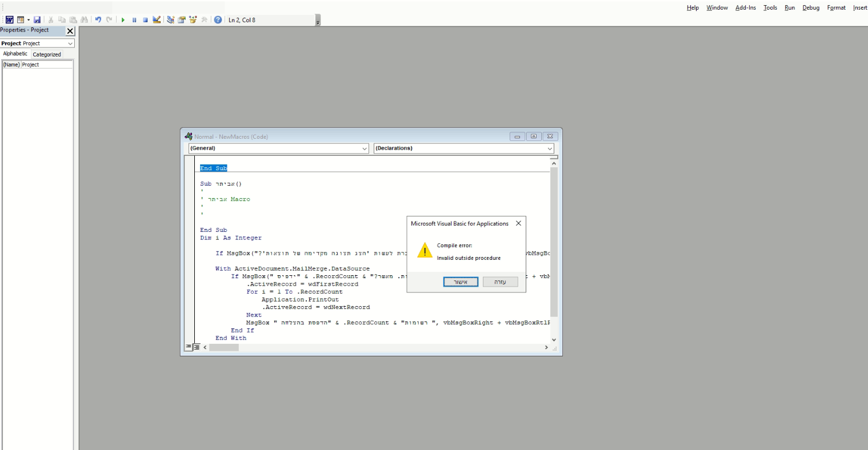Click the horizontal scroll left arrow
This screenshot has width=868, height=450.
(205, 347)
